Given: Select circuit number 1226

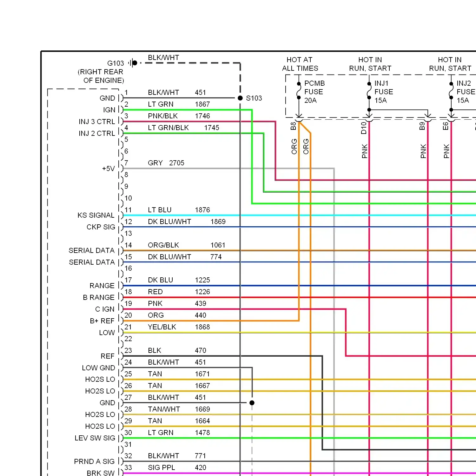Looking at the screenshot, I should (x=202, y=292).
